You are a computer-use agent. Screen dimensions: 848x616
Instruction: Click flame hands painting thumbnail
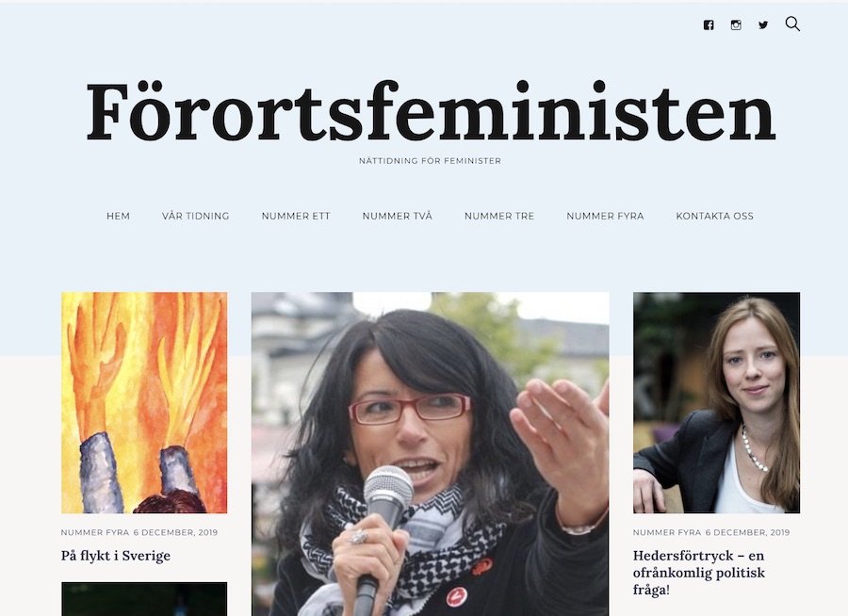point(144,403)
